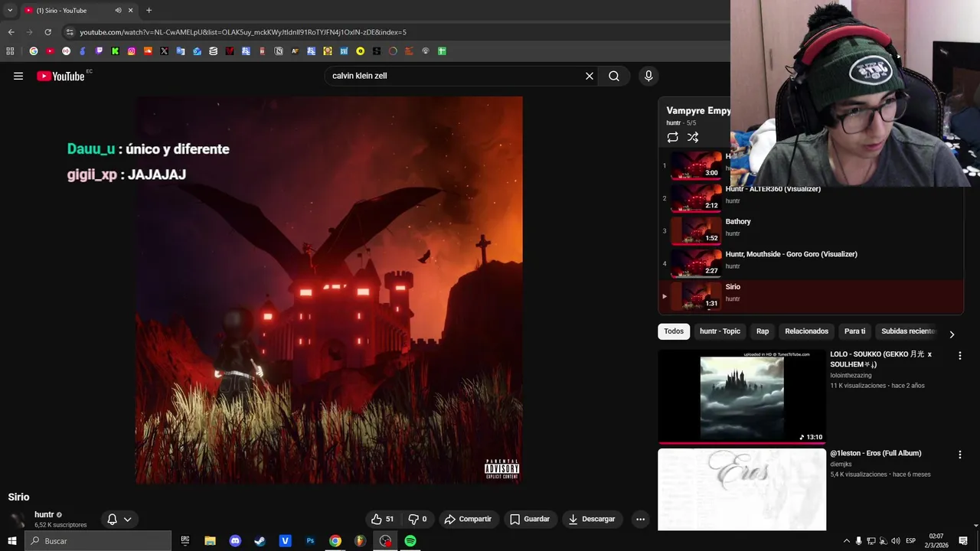
Task: Open Epic Games Launcher from taskbar
Action: click(185, 541)
